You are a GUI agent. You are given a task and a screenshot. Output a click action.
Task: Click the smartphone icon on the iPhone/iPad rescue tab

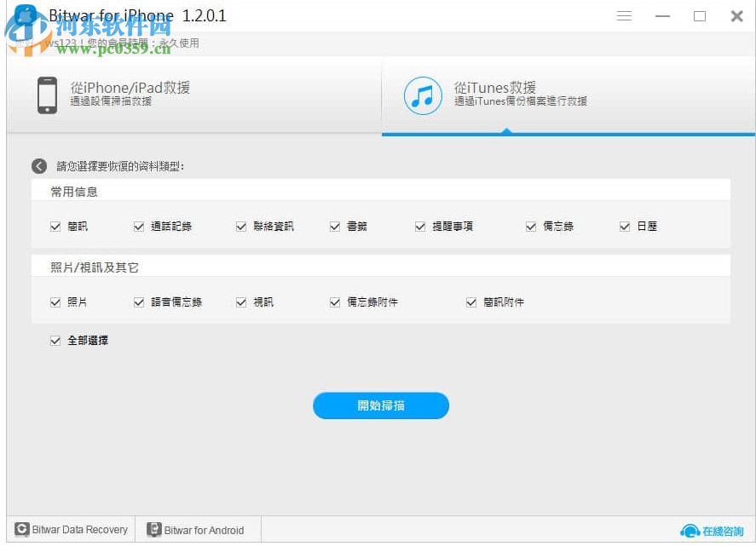coord(47,94)
